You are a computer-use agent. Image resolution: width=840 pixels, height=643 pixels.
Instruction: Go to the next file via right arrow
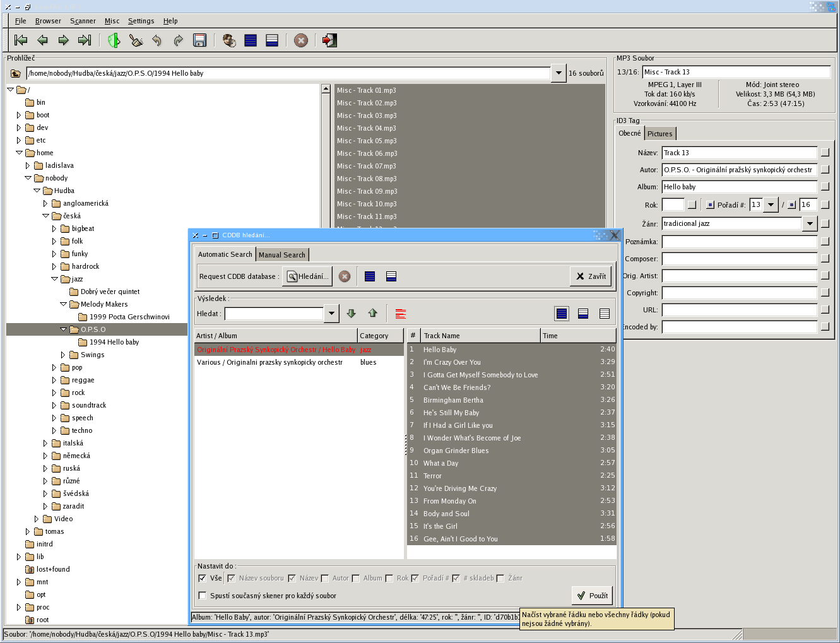[x=64, y=40]
